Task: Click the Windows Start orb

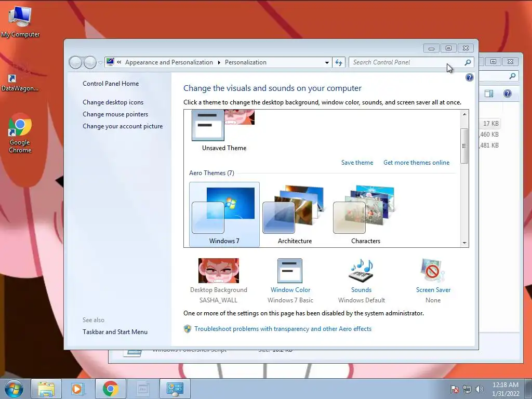Action: click(14, 389)
